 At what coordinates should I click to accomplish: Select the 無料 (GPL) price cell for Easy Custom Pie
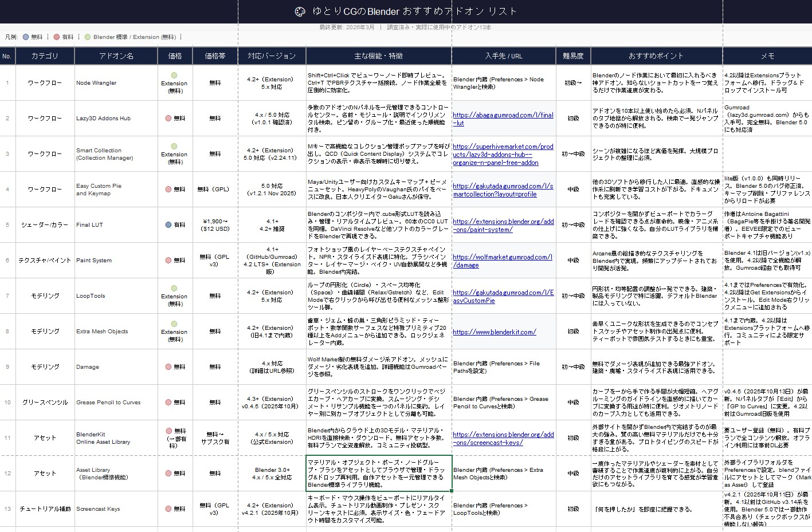point(215,190)
